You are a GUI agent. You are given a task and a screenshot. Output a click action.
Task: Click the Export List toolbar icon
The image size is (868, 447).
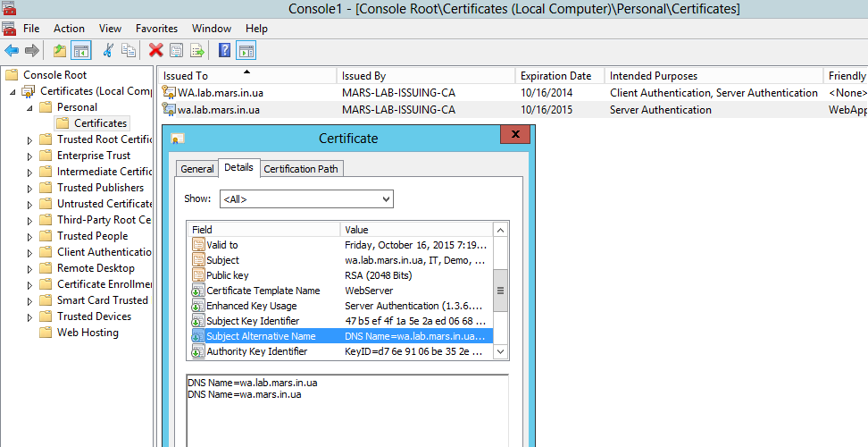pos(197,51)
